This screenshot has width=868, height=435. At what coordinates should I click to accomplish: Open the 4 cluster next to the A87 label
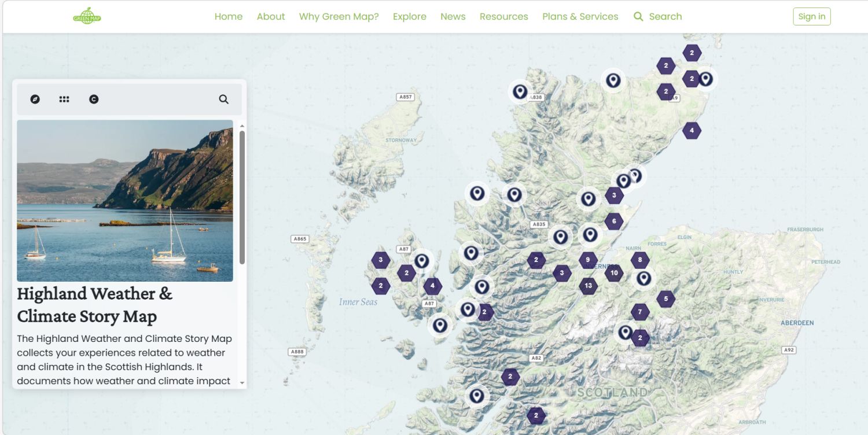[432, 286]
